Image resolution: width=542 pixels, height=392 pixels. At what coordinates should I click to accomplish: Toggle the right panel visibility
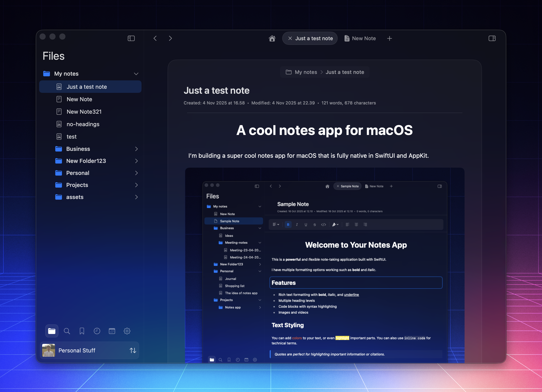[x=492, y=38]
